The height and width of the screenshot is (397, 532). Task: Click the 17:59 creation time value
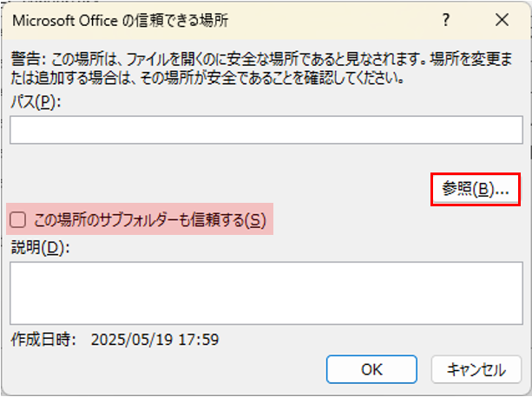point(199,340)
